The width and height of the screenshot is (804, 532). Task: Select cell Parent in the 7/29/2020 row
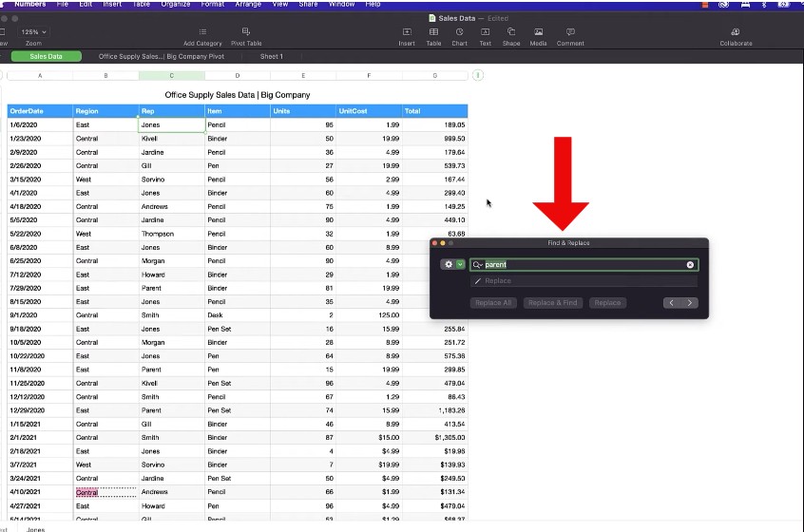172,288
